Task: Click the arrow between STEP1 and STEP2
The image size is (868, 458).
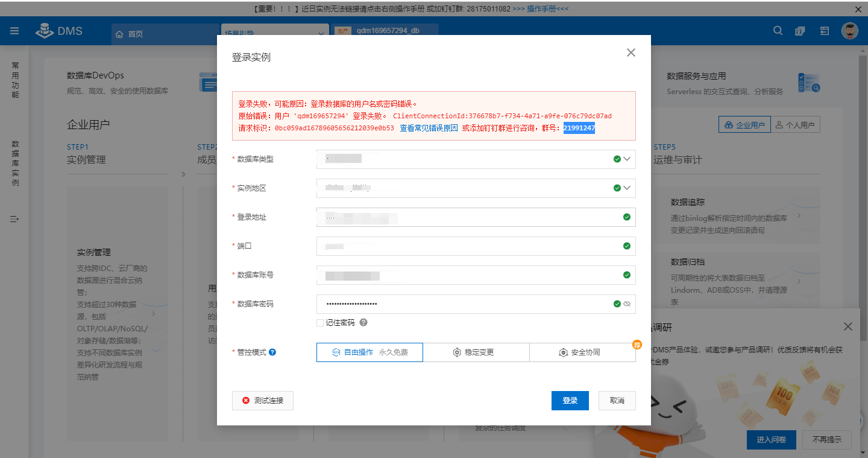Action: pyautogui.click(x=183, y=175)
